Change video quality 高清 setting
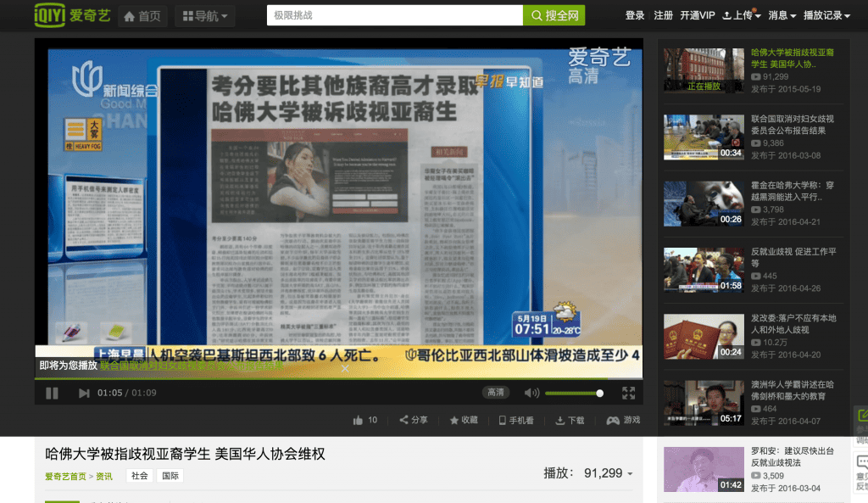The height and width of the screenshot is (503, 868). [x=495, y=392]
